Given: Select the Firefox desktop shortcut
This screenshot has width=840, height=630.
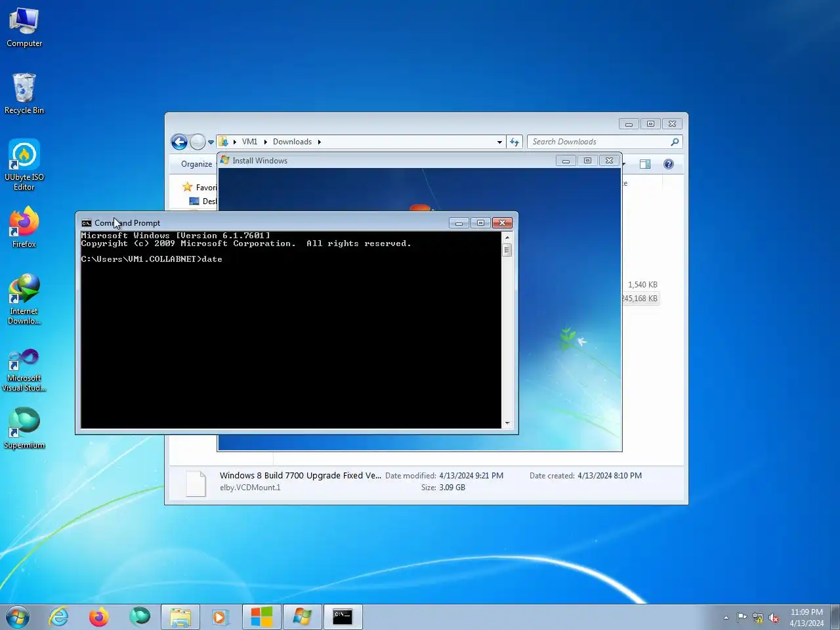Looking at the screenshot, I should 24,228.
